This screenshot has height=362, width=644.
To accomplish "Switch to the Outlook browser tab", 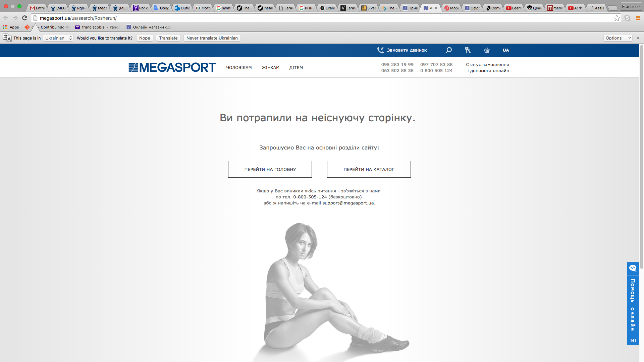I will point(182,8).
